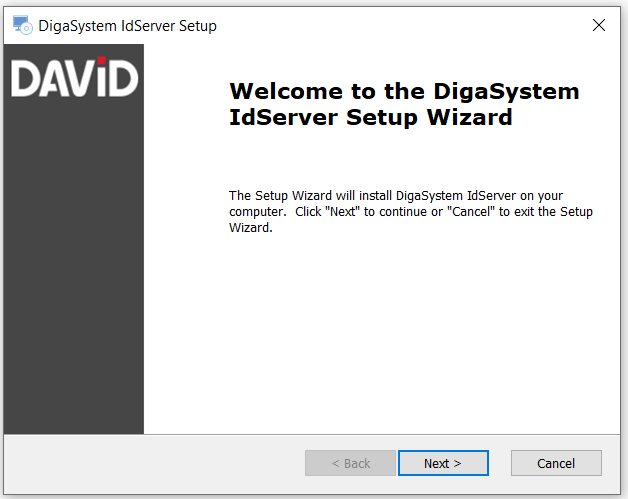Click the "Welcome to the DigaSystem" heading line

pyautogui.click(x=404, y=91)
